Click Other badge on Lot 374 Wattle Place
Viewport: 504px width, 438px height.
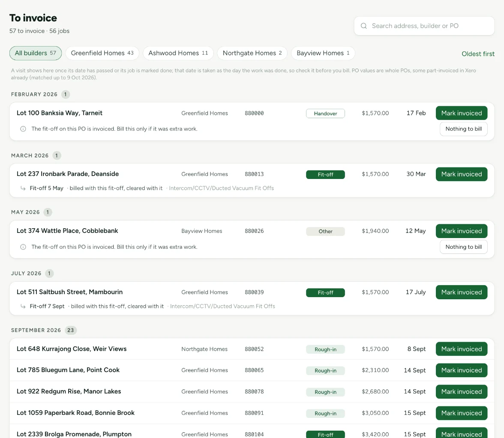pyautogui.click(x=325, y=231)
